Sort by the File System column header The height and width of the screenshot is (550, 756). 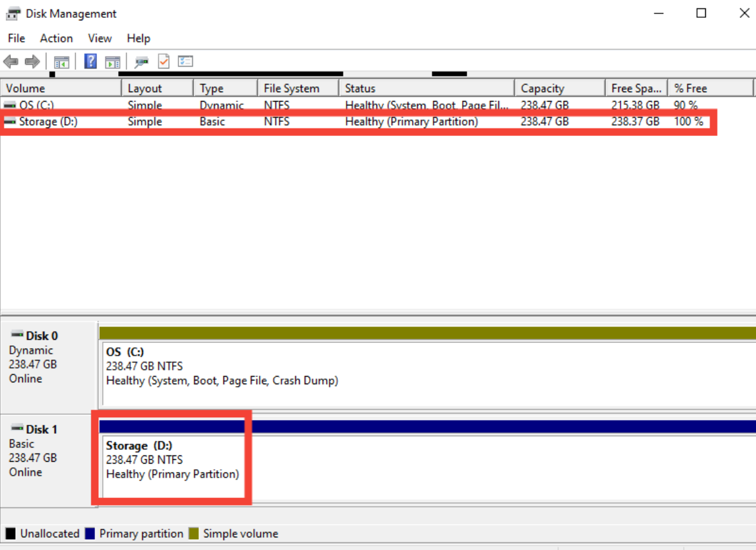(297, 88)
